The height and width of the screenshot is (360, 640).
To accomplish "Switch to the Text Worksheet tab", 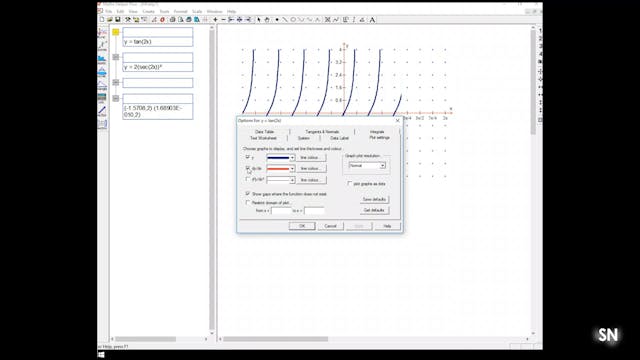I will [x=263, y=138].
